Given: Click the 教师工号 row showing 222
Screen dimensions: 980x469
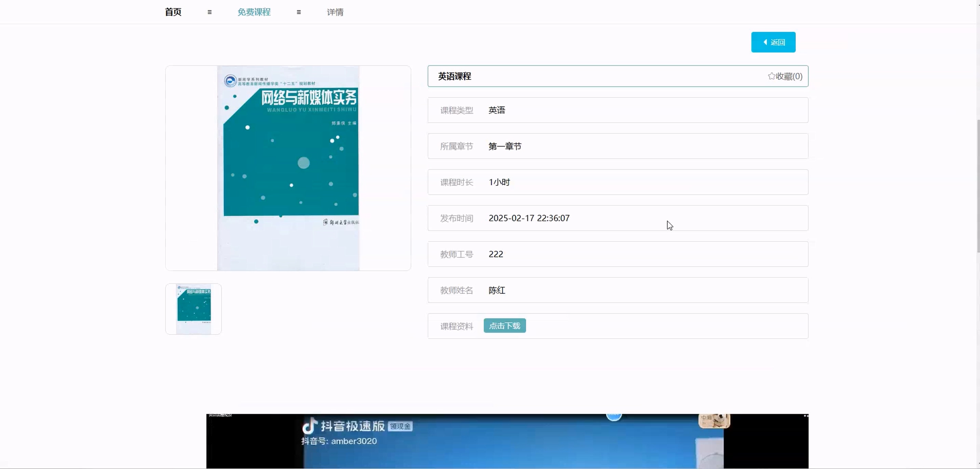Looking at the screenshot, I should (617, 254).
